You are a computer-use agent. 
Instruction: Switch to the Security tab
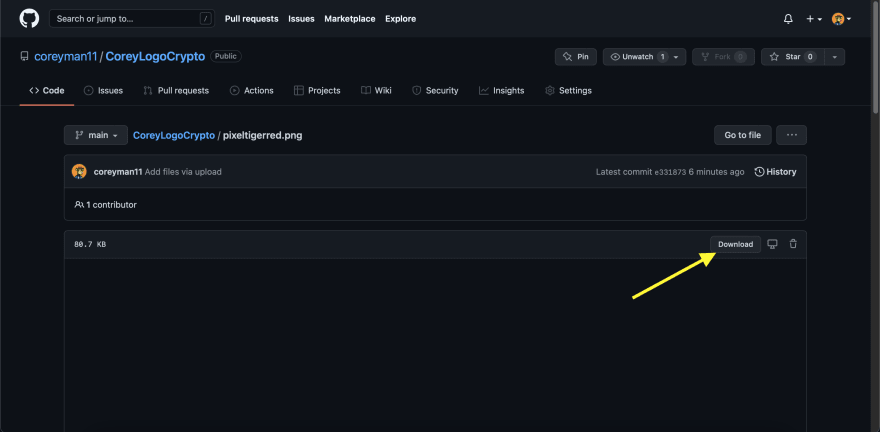click(x=435, y=90)
